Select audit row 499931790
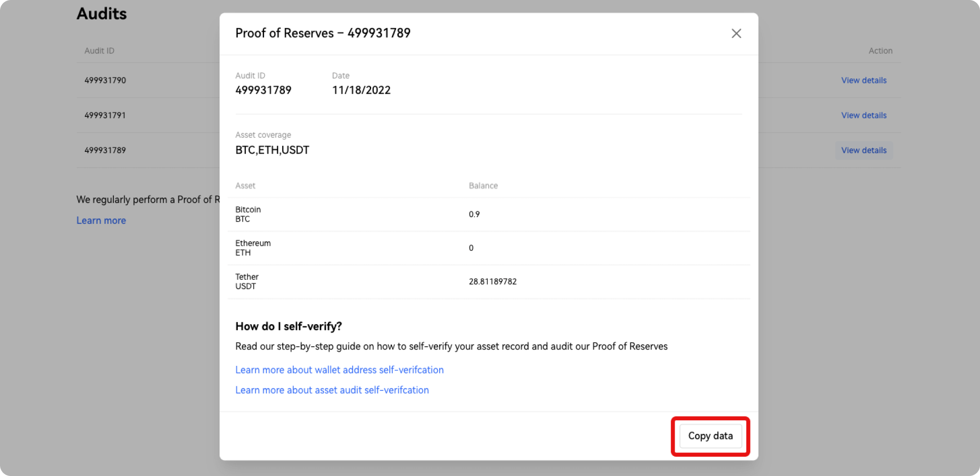Viewport: 980px width, 476px height. click(105, 80)
